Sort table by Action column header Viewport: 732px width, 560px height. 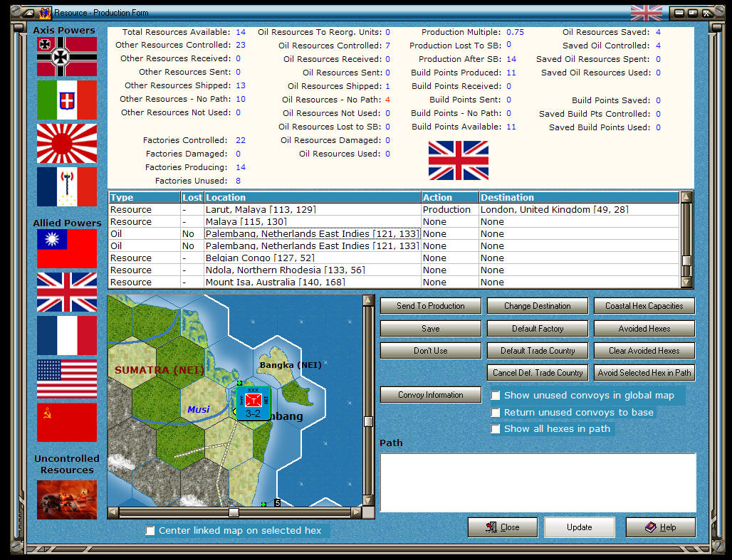click(450, 197)
